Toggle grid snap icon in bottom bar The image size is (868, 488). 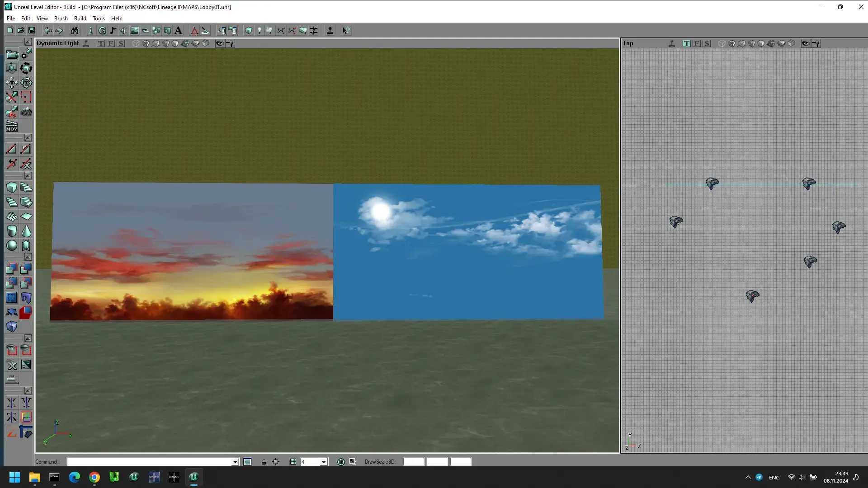tap(293, 462)
